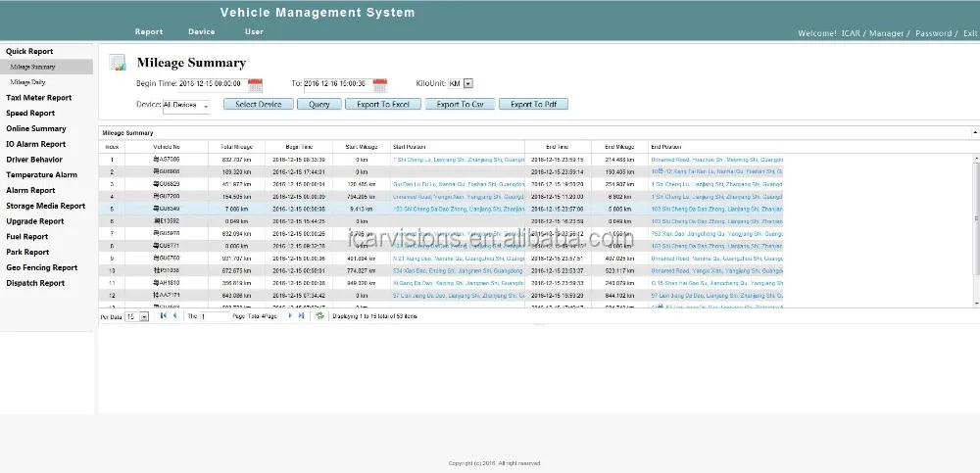This screenshot has height=473, width=980.
Task: Sort by Begin Time column header
Action: 299,147
